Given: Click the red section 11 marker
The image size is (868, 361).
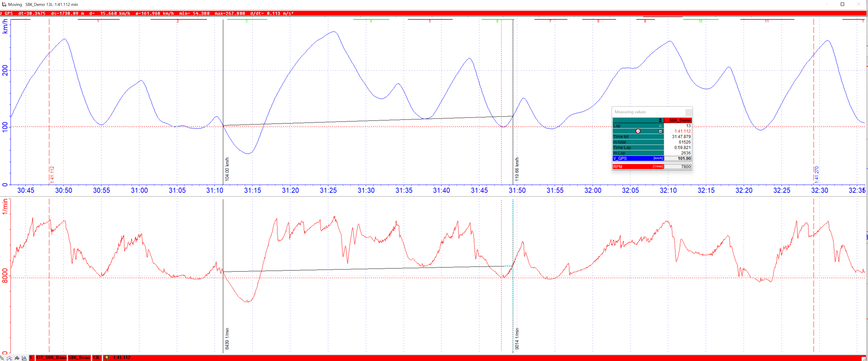Looking at the screenshot, I should [x=767, y=20].
